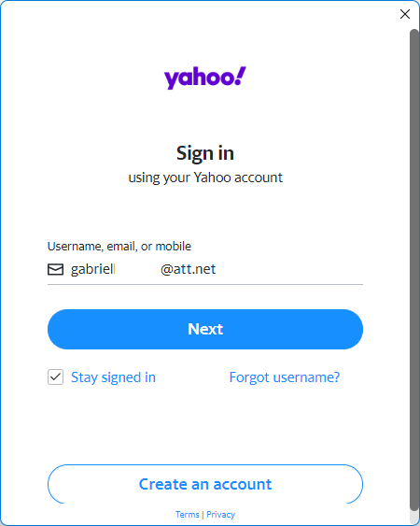Click the 'Username, email, or mobile' field label
The width and height of the screenshot is (420, 526).
[x=119, y=247]
